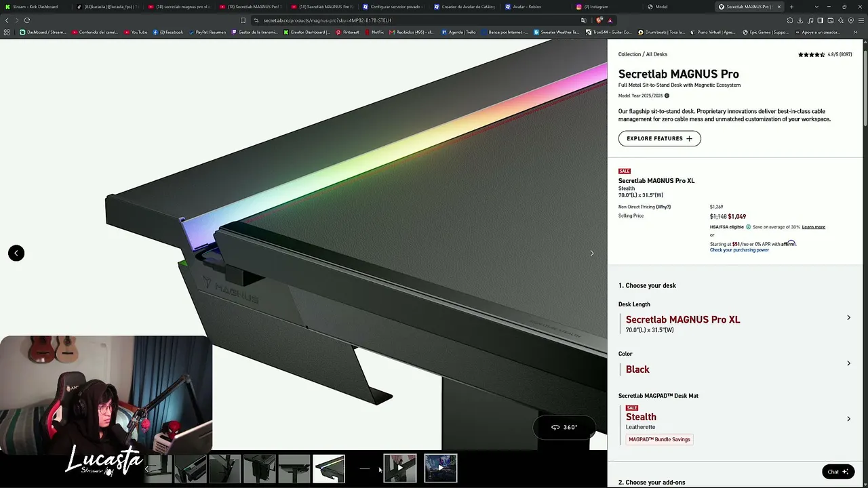Open the Brave Wallet icon
Image resolution: width=868 pixels, height=488 pixels.
[x=831, y=20]
